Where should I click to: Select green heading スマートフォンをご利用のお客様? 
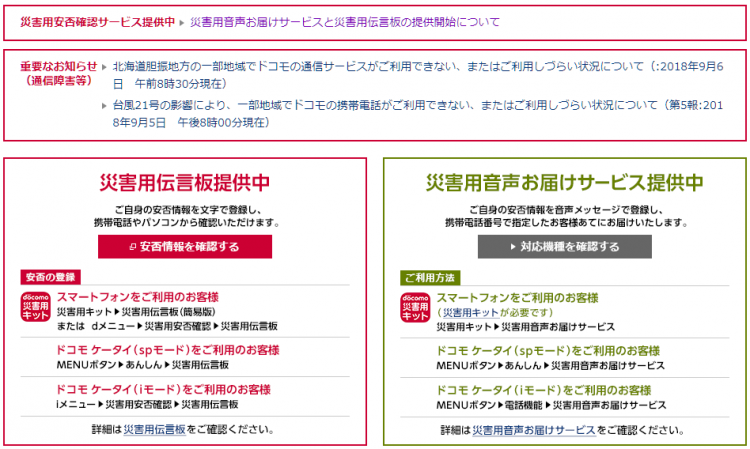point(518,298)
